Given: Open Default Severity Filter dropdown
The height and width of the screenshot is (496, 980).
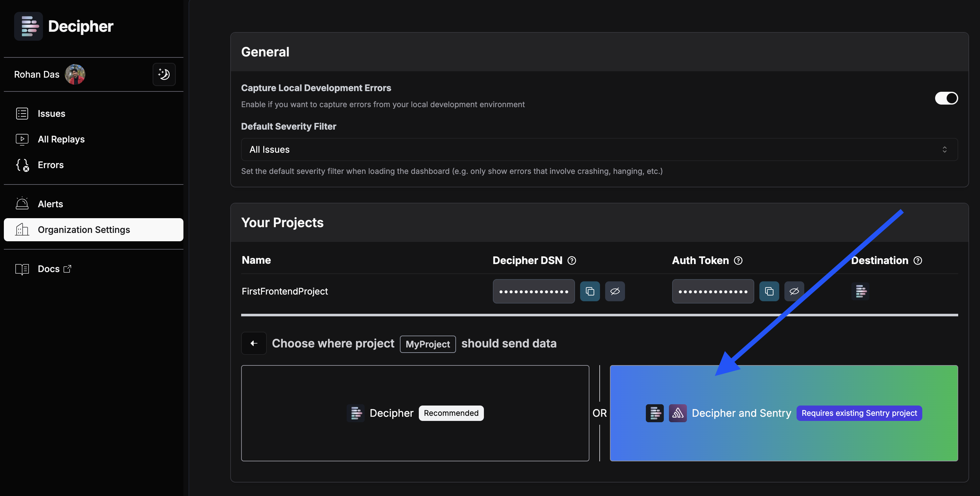Looking at the screenshot, I should (599, 150).
